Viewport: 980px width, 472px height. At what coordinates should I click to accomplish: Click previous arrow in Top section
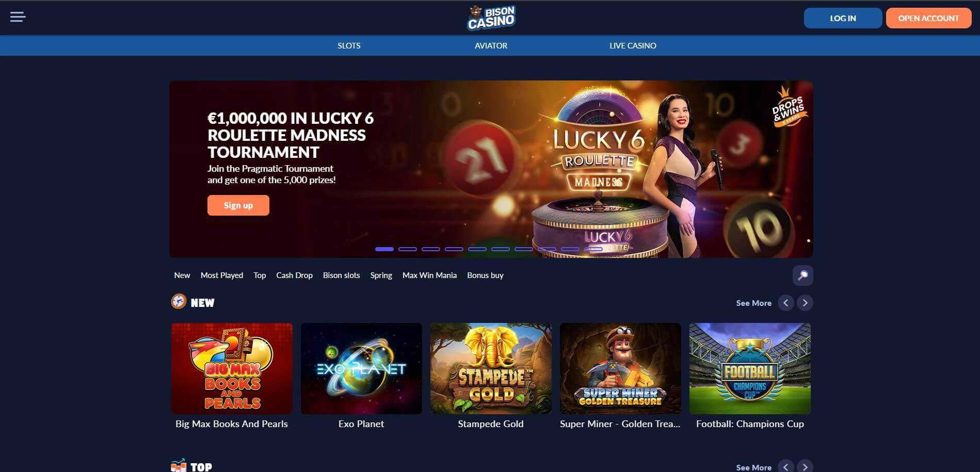click(x=786, y=467)
